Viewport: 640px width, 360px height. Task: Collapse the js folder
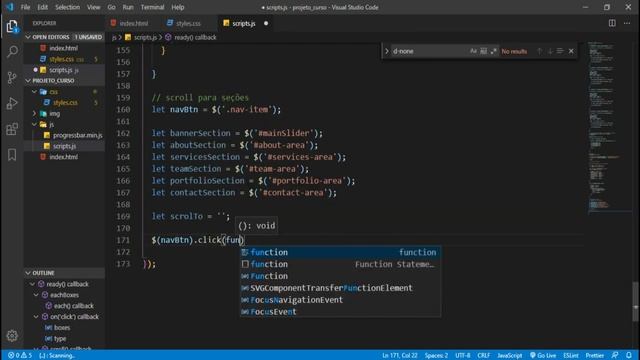[34, 124]
